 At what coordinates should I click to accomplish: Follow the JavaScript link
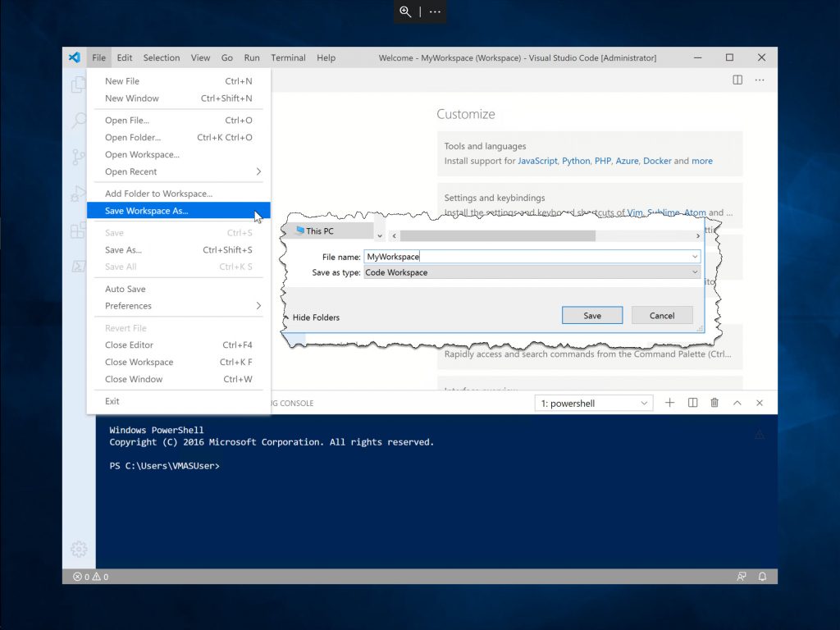537,161
